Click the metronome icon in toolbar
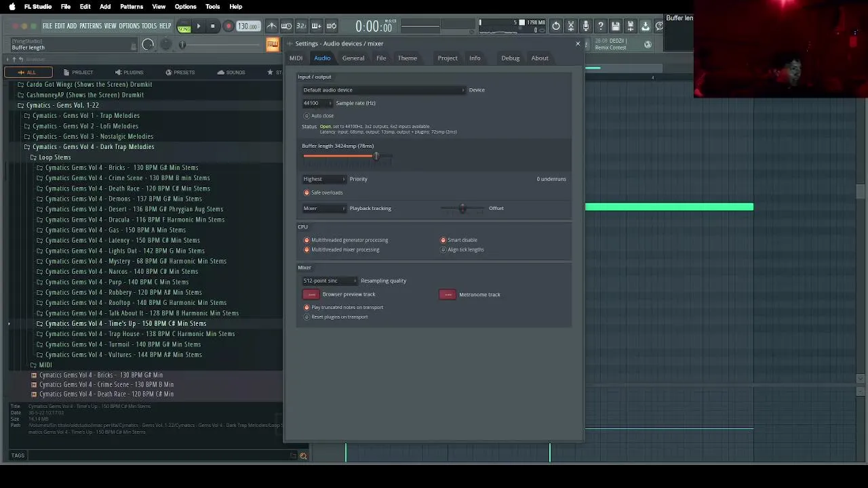The height and width of the screenshot is (488, 868). (x=271, y=26)
